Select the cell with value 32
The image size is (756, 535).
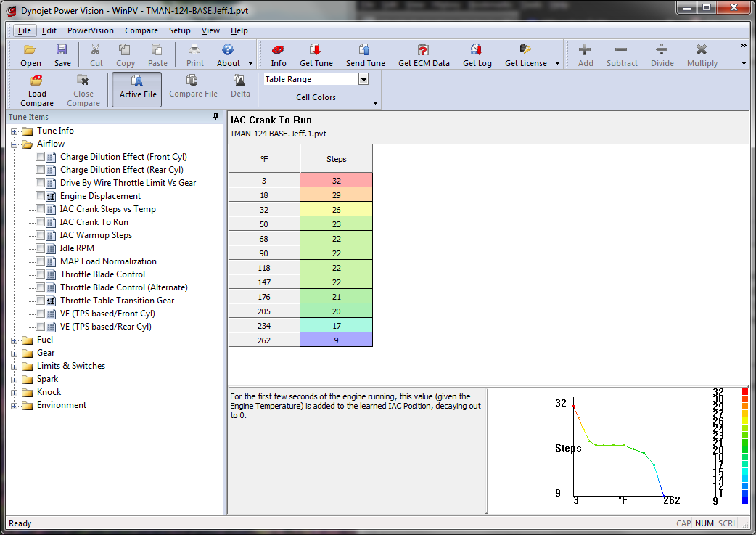(336, 181)
